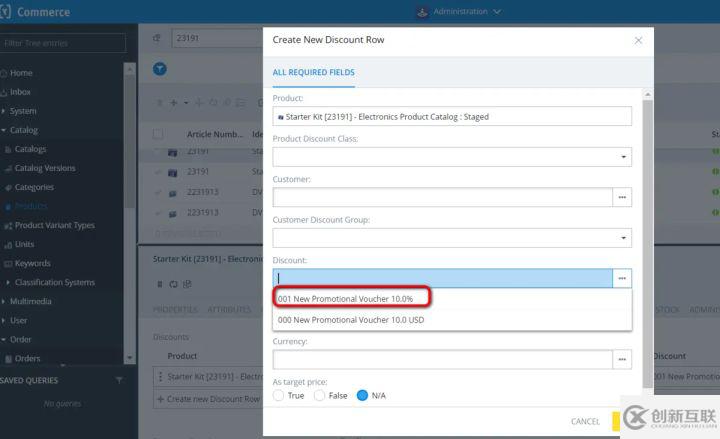This screenshot has width=720, height=439.
Task: Open Product Variant Types in the sidebar
Action: click(x=55, y=225)
